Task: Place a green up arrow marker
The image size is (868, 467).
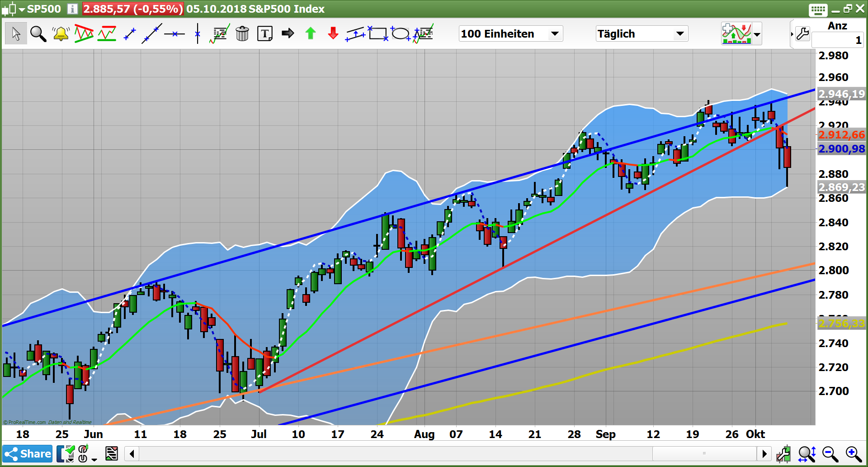Action: click(x=311, y=33)
